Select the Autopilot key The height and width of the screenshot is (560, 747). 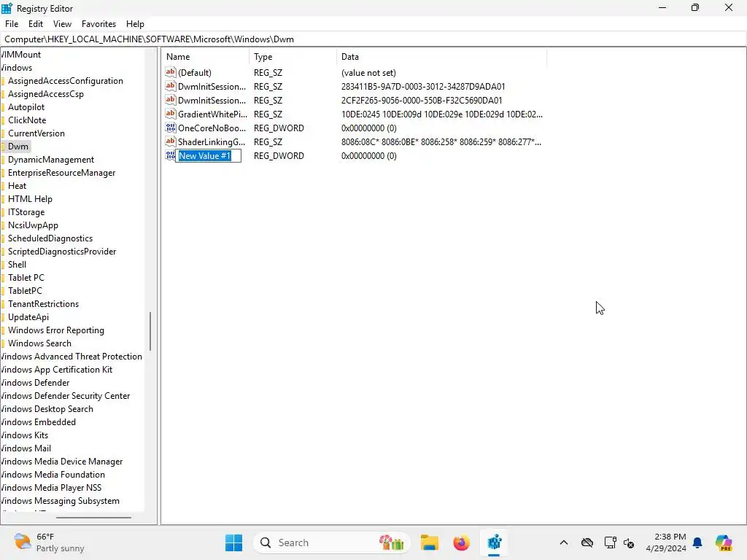click(x=26, y=107)
